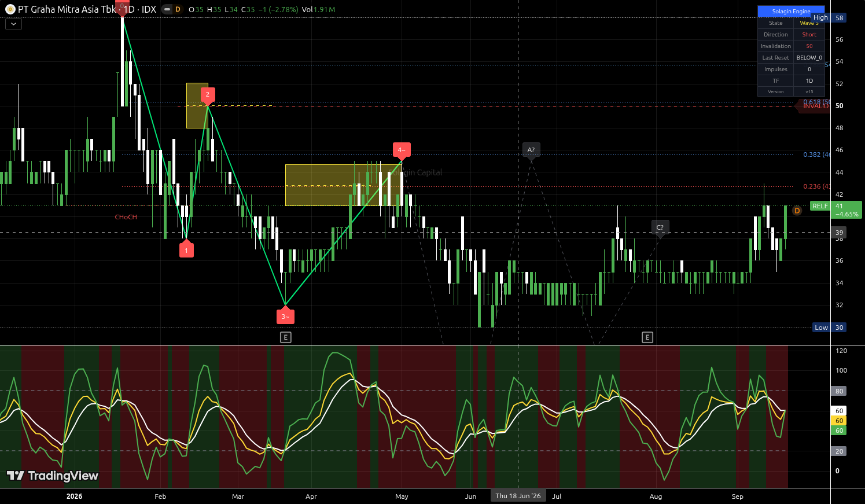Viewport: 865px width, 504px height.
Task: Click the oscillator's grey 20 level label
Action: click(839, 451)
